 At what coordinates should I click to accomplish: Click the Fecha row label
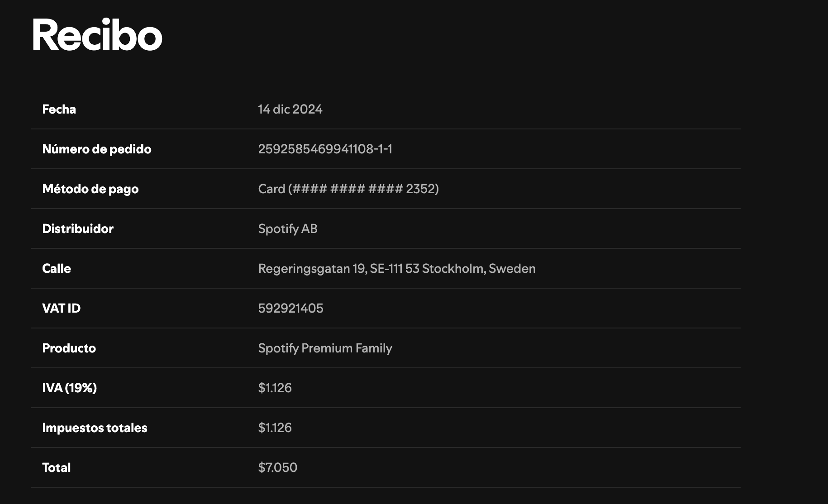(x=59, y=109)
